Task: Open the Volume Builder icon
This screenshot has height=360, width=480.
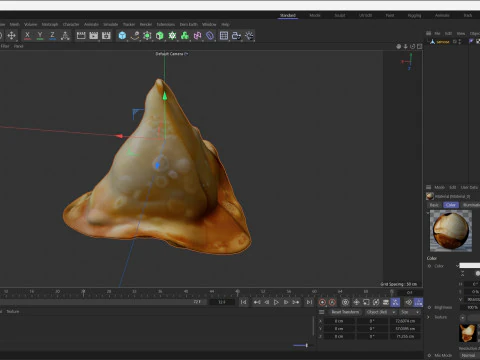Action: 185,36
